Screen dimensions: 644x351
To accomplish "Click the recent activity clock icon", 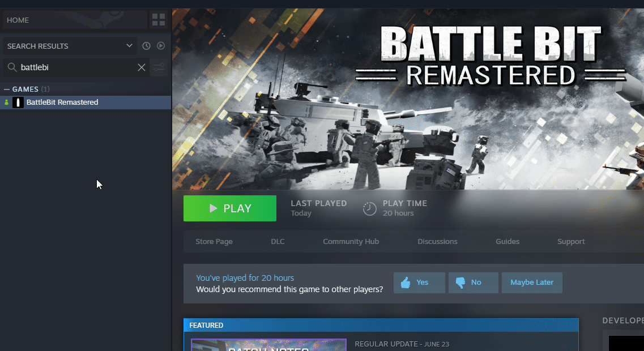I will (x=146, y=46).
